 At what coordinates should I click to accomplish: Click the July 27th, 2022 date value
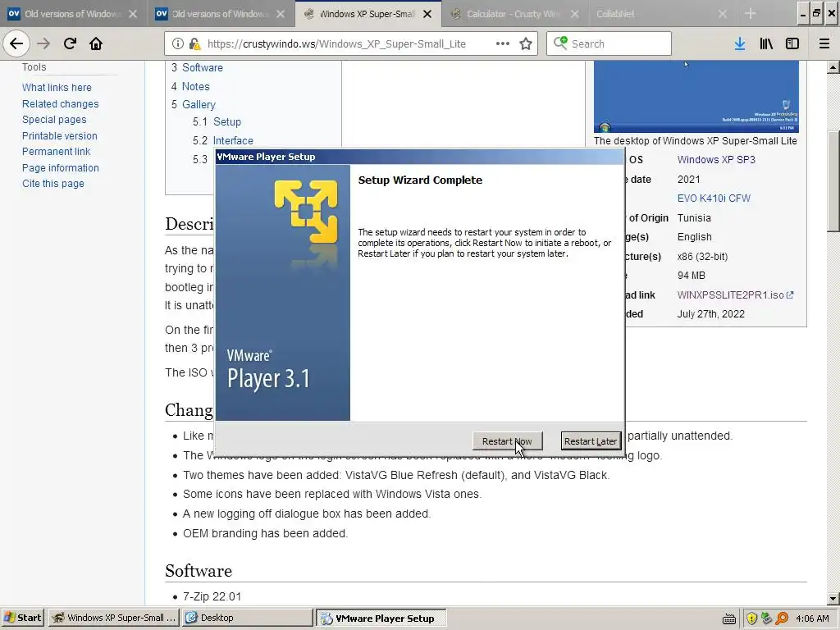711,314
